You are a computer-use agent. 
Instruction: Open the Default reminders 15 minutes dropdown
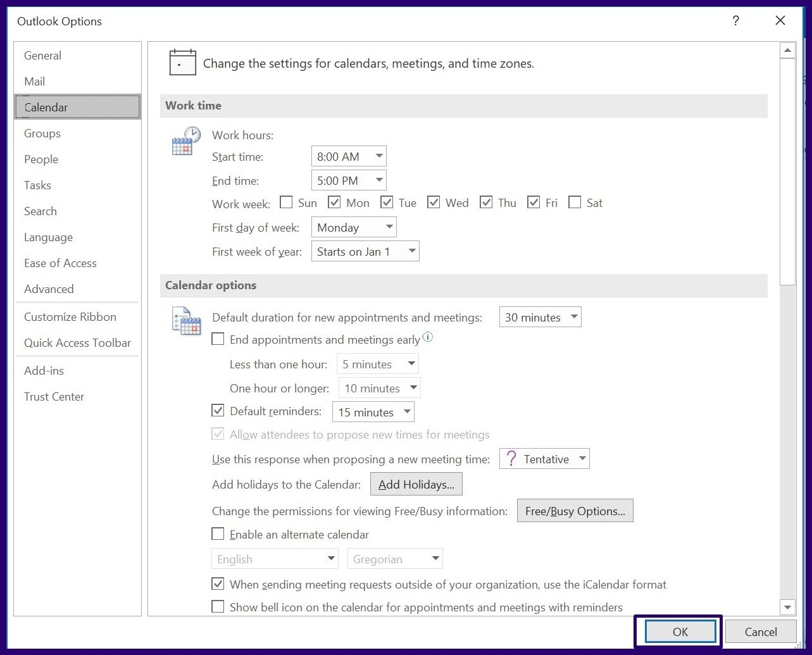pyautogui.click(x=373, y=412)
